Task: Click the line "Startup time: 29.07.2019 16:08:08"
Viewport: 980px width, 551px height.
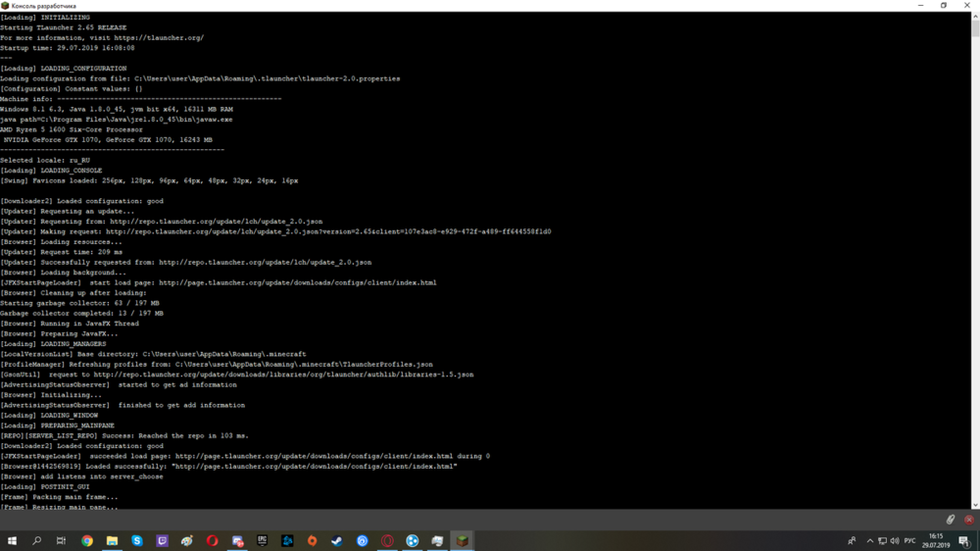Action: pyautogui.click(x=67, y=47)
